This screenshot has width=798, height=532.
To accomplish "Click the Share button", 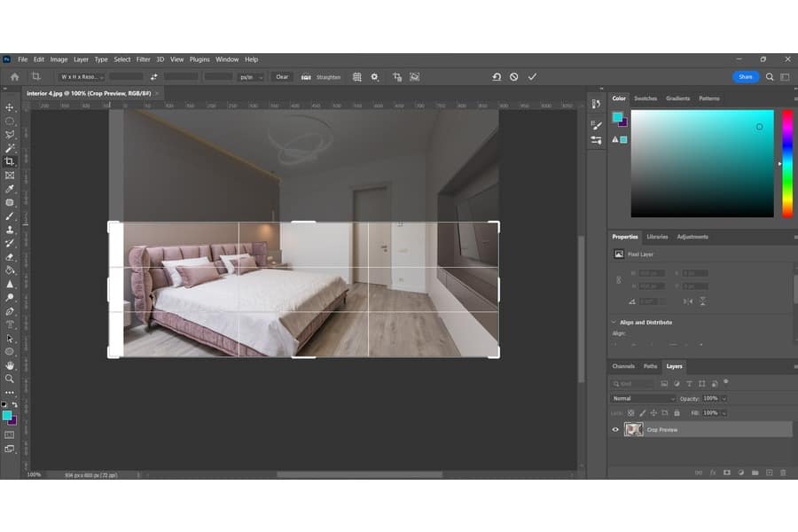I will pyautogui.click(x=746, y=77).
